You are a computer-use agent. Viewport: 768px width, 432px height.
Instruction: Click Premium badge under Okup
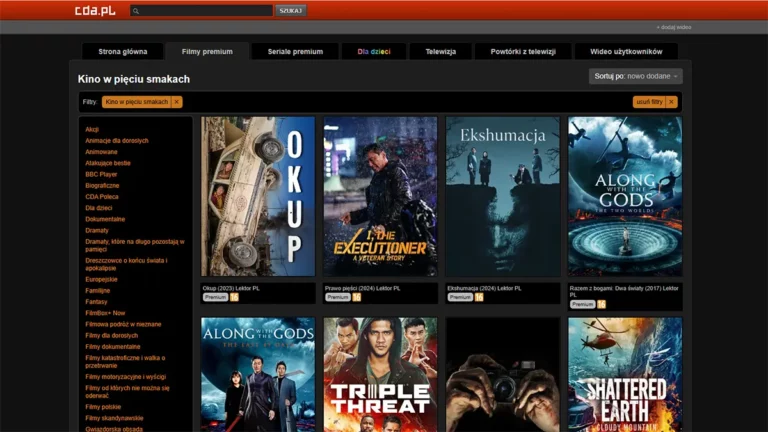tap(216, 297)
